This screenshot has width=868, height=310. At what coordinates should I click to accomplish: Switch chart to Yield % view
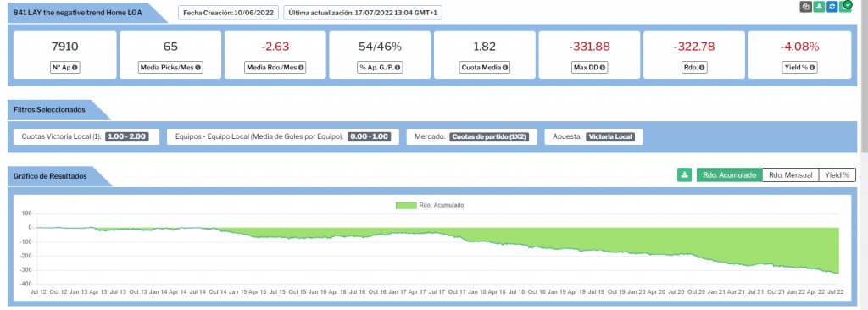[x=837, y=175]
